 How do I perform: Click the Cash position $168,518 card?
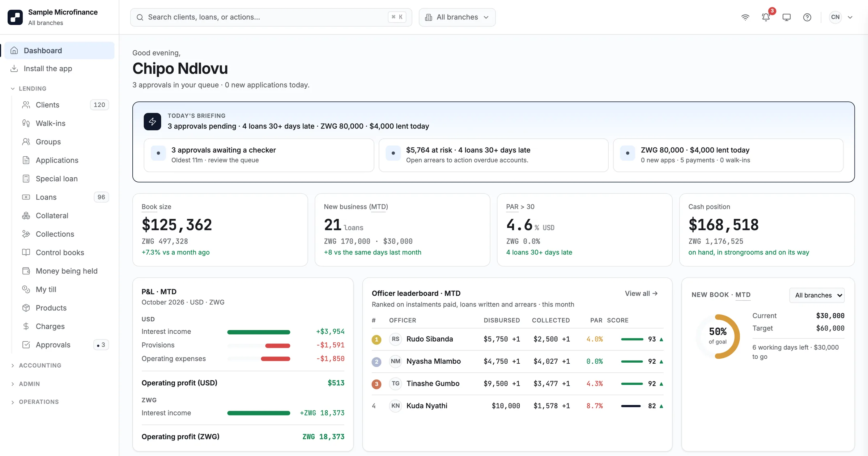click(767, 229)
